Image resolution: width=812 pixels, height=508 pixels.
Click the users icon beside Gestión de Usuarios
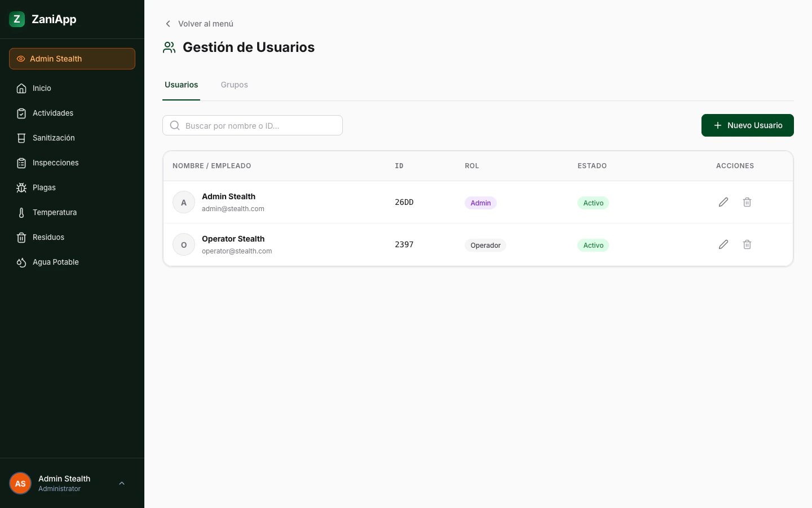pos(169,47)
